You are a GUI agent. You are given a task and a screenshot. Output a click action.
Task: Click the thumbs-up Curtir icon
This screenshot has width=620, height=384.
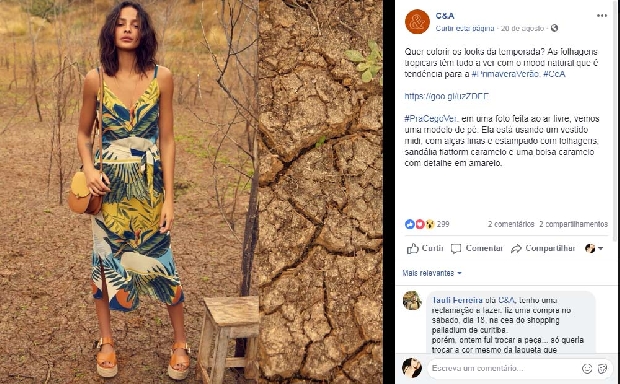pyautogui.click(x=412, y=248)
